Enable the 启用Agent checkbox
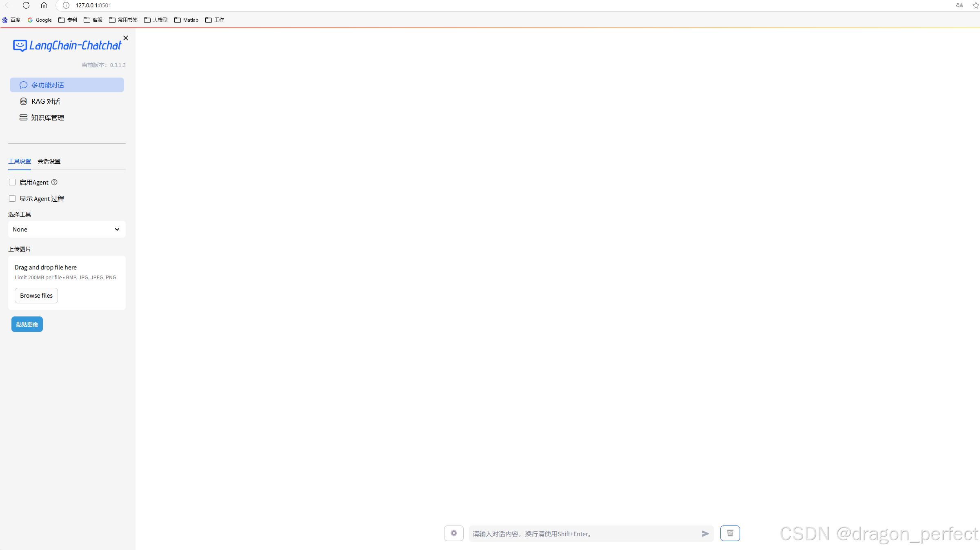The image size is (980, 550). pos(12,182)
